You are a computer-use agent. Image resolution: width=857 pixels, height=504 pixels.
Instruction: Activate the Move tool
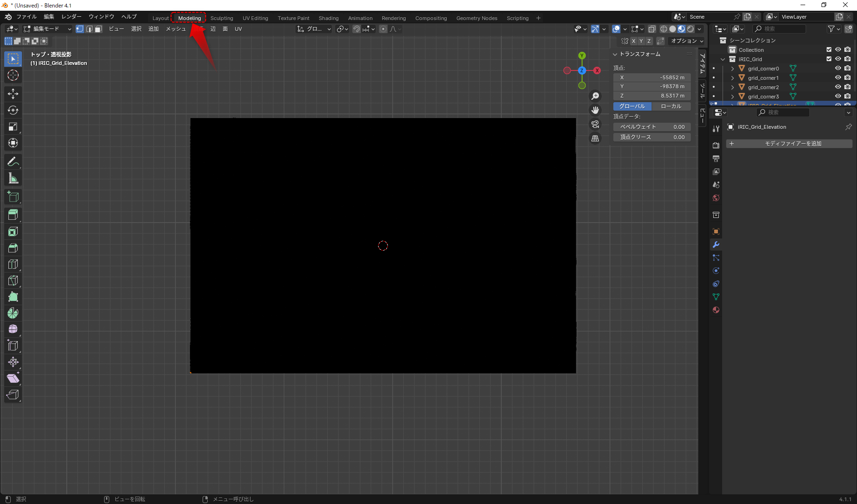point(13,94)
